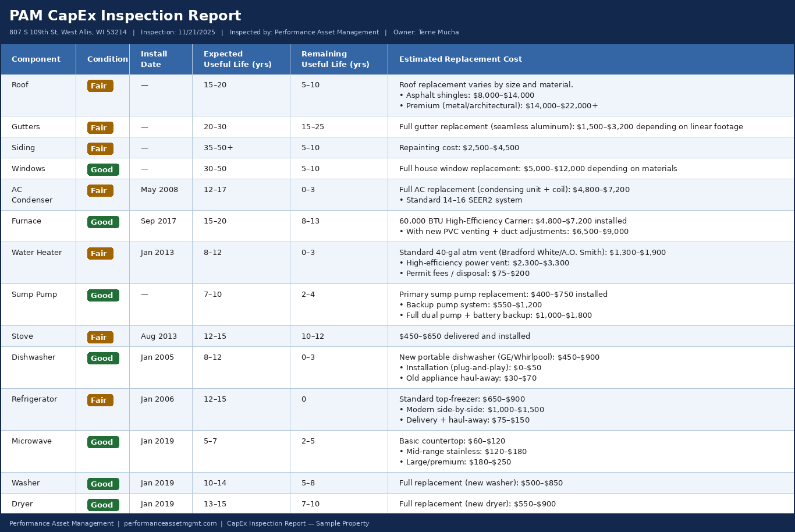
Task: Select the Gutters component cell
Action: point(38,127)
